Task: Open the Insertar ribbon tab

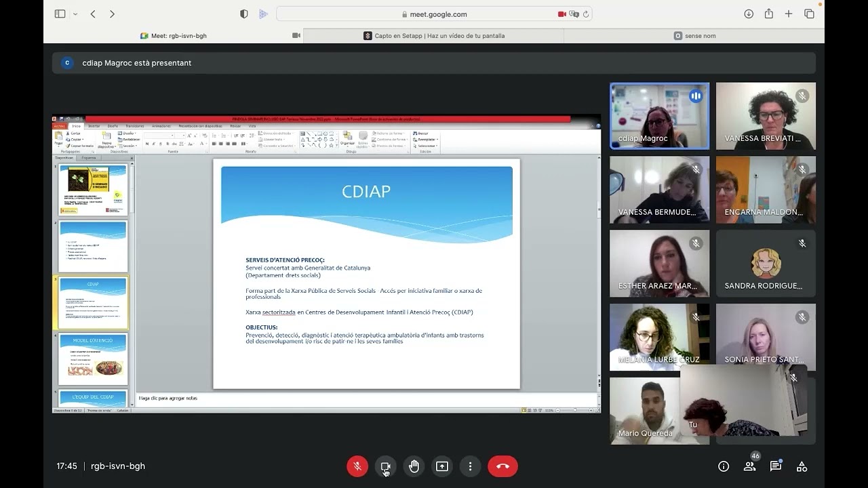Action: pyautogui.click(x=94, y=126)
